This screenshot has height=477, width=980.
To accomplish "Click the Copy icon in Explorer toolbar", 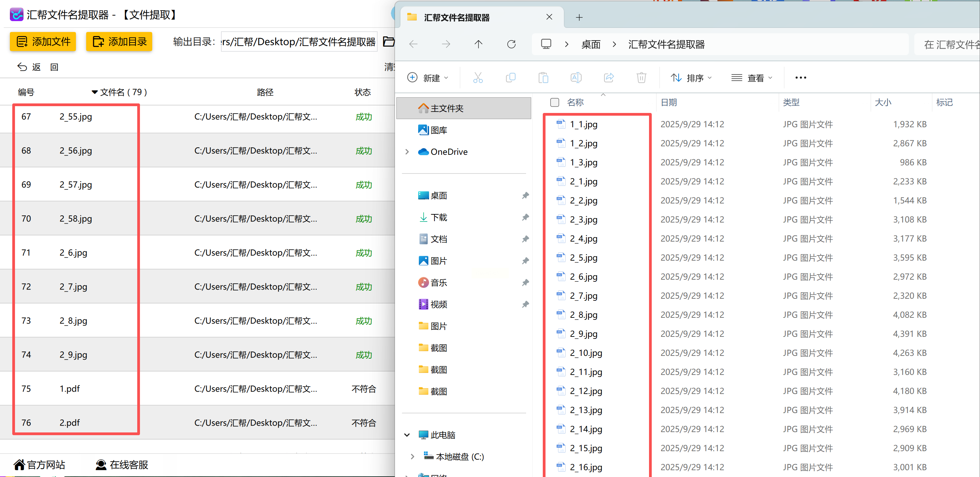I will coord(510,78).
